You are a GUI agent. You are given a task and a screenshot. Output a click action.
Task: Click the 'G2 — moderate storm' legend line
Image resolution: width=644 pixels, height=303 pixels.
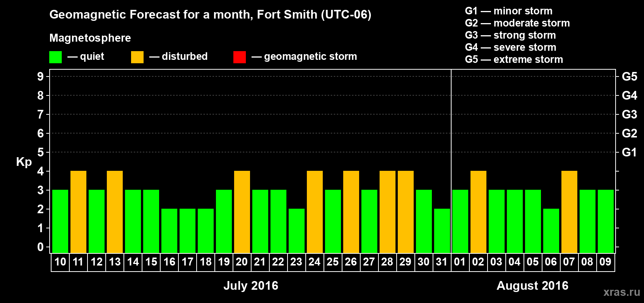tap(517, 23)
